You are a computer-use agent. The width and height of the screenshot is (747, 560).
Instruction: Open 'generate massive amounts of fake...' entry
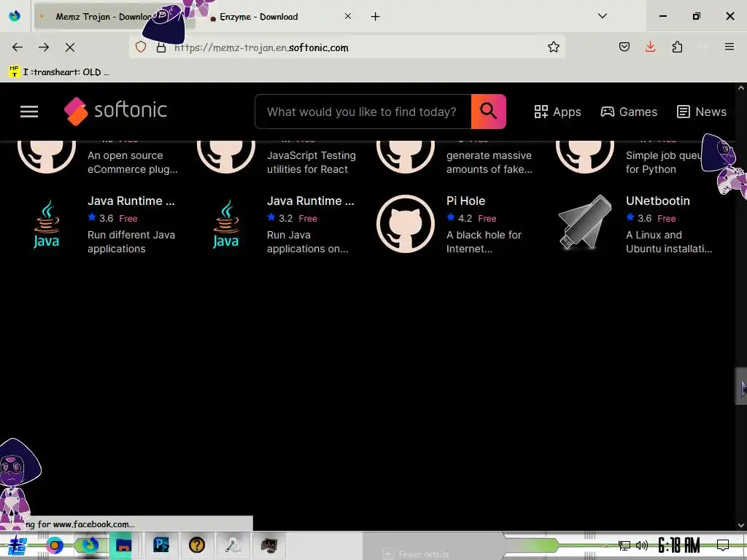[x=489, y=163]
